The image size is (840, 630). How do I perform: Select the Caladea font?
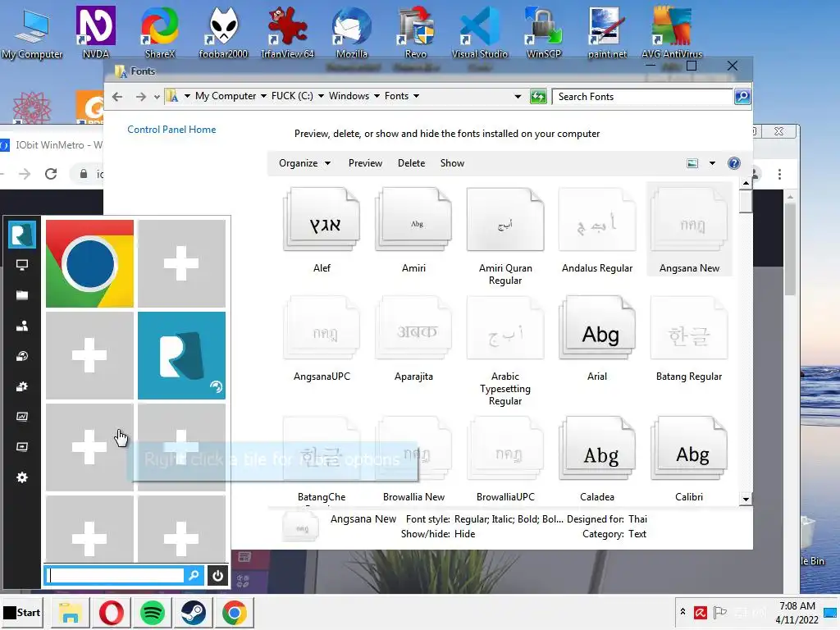point(597,459)
